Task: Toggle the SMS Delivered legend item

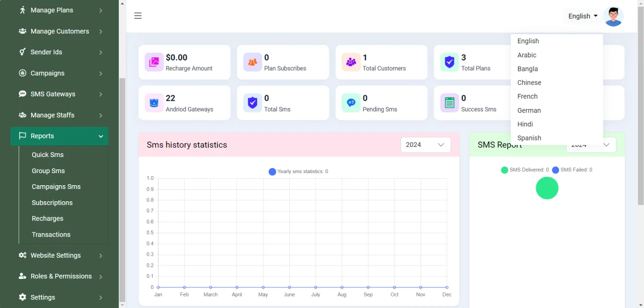Action: click(x=525, y=170)
